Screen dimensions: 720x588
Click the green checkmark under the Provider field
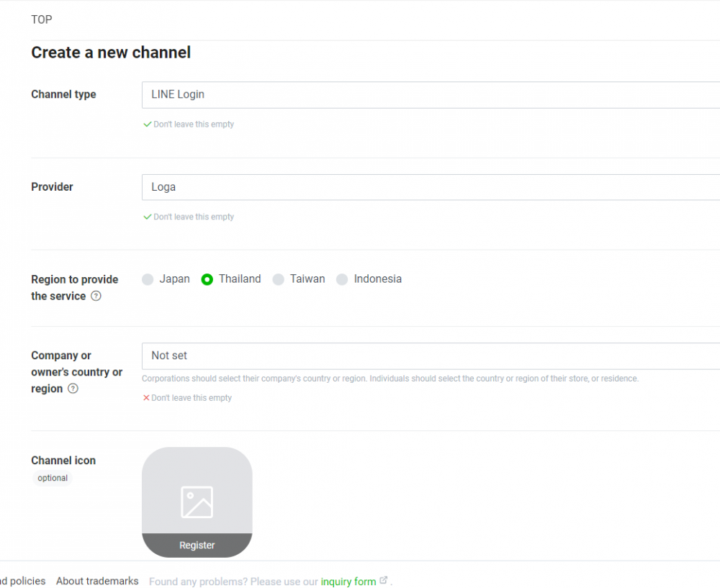pyautogui.click(x=146, y=217)
